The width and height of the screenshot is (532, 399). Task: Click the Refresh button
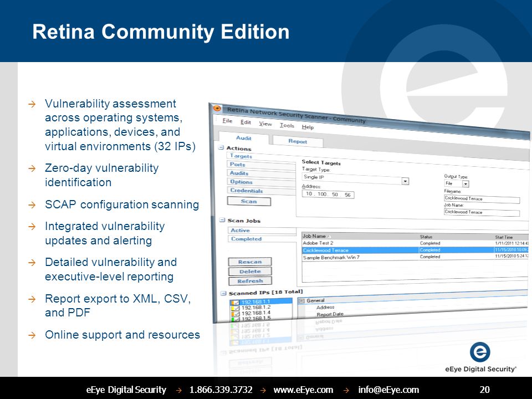[x=250, y=280]
